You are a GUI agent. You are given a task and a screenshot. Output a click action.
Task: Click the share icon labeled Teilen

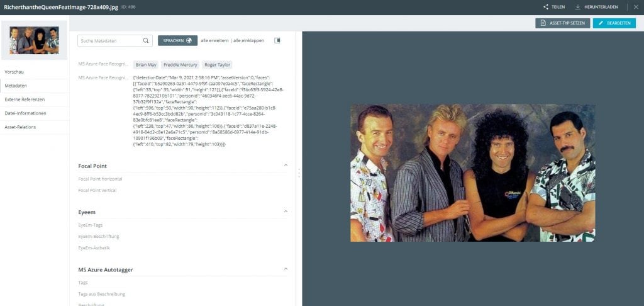(546, 7)
